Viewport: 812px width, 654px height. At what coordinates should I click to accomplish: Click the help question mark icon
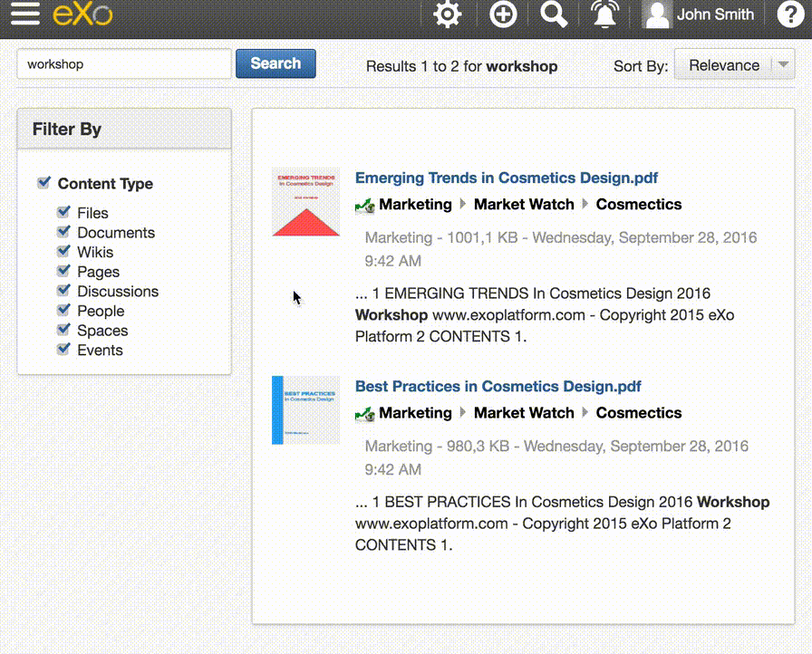pyautogui.click(x=790, y=14)
